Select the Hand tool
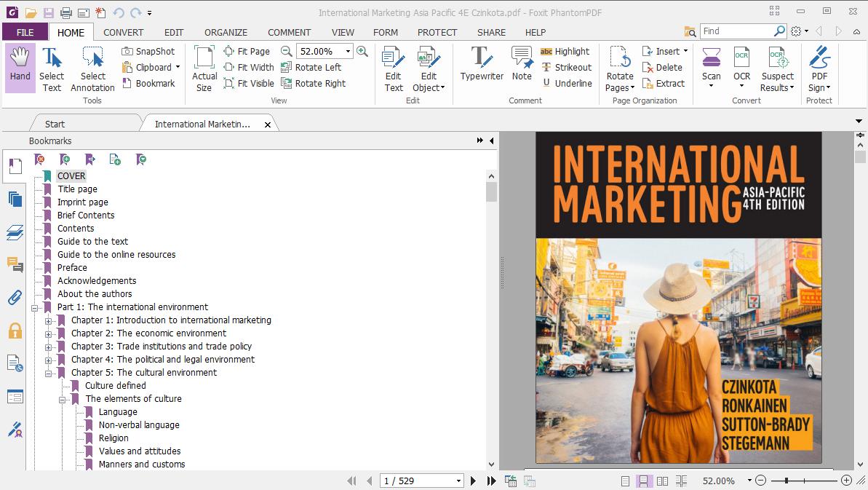The width and height of the screenshot is (868, 490). coord(20,66)
